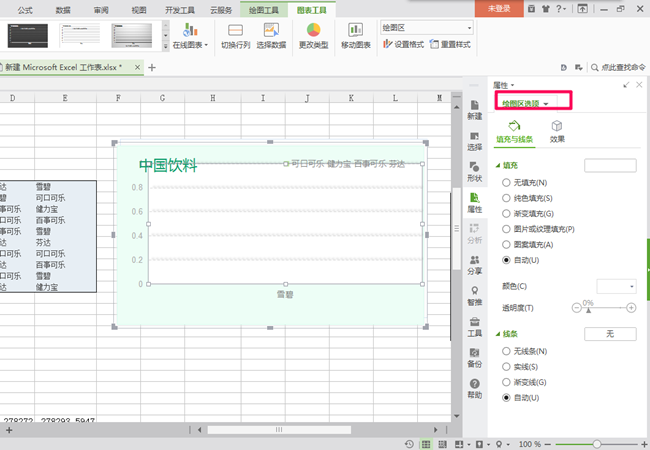The width and height of the screenshot is (650, 450).
Task: Open the 绘图工具 ribbon tab
Action: point(264,10)
